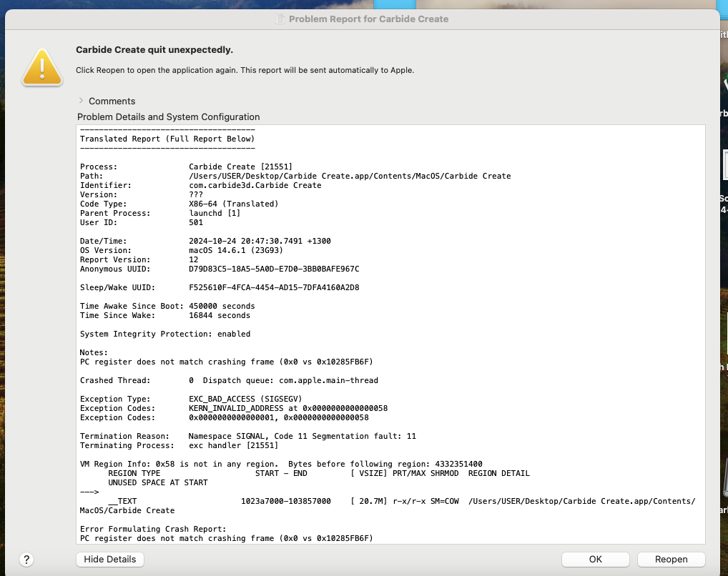The image size is (728, 576).
Task: Select the terminating process "exc handler [21551]"
Action: (x=234, y=445)
